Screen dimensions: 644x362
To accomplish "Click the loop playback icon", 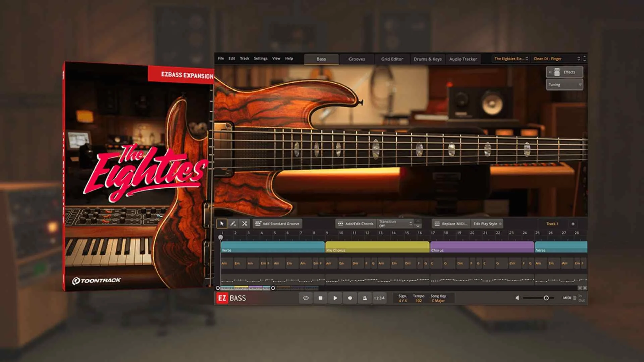I will point(306,298).
